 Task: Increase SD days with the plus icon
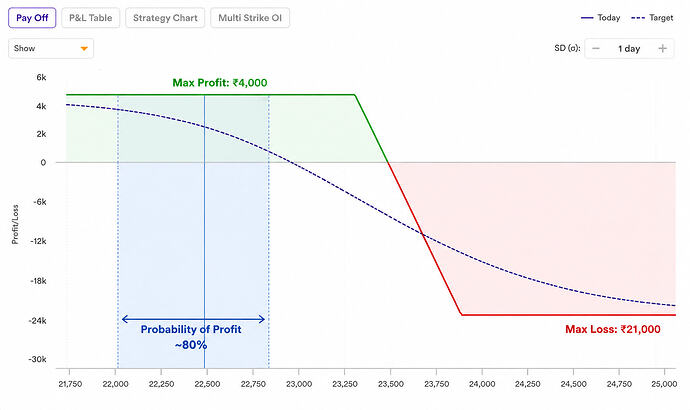click(x=662, y=48)
